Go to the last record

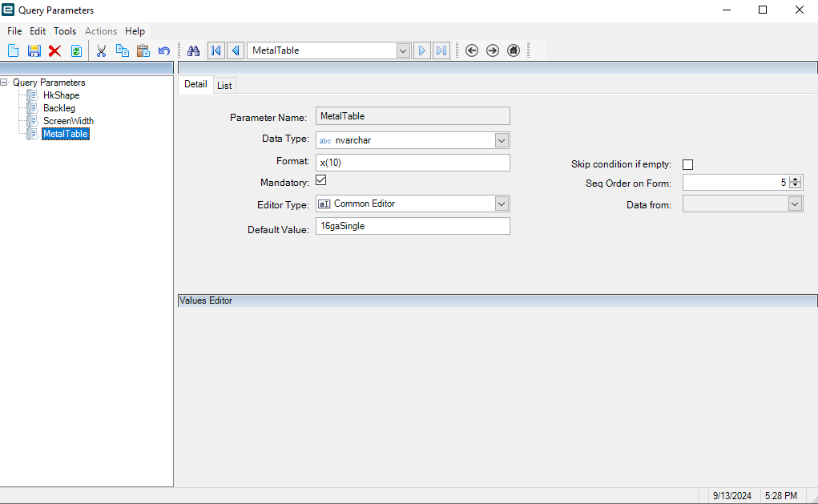click(441, 50)
